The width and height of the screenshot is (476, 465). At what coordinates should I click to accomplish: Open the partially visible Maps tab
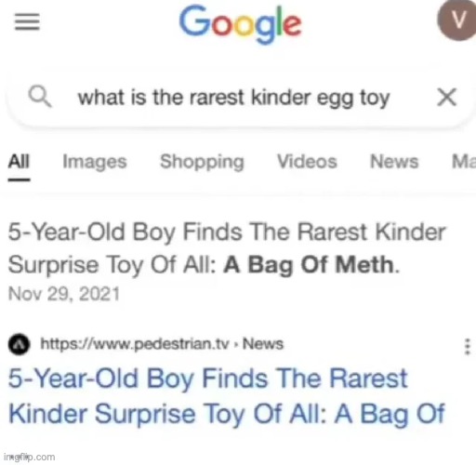[464, 162]
